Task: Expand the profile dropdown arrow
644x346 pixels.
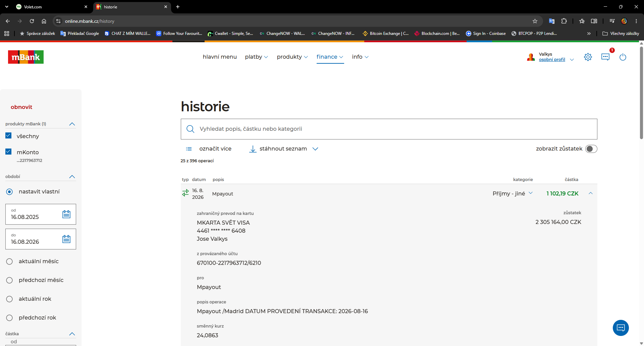Action: tap(572, 60)
